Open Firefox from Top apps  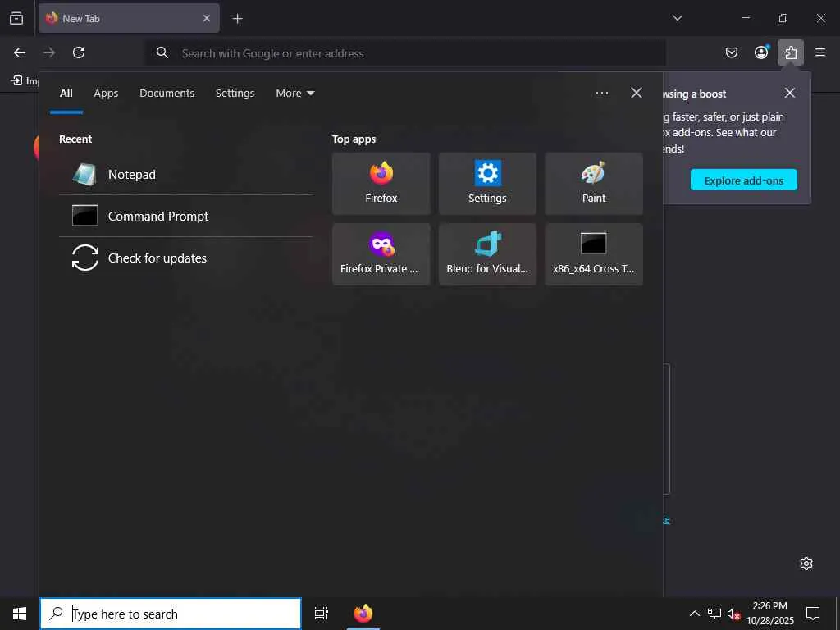point(381,183)
